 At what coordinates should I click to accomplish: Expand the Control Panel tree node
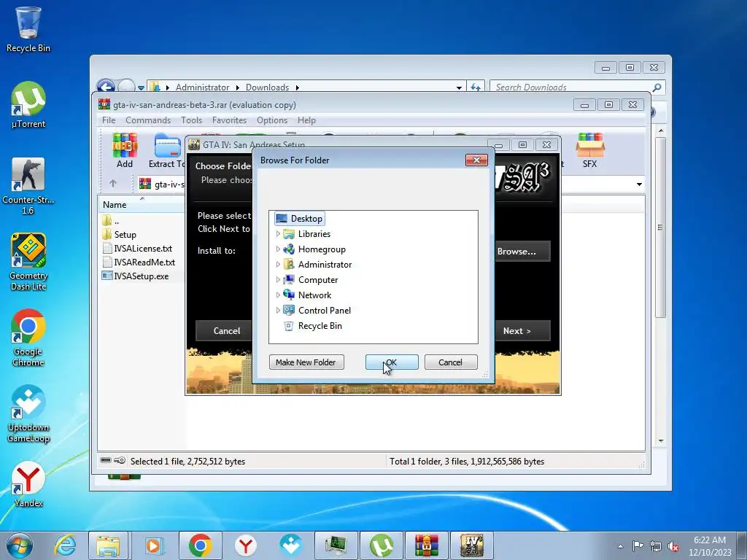(x=278, y=310)
